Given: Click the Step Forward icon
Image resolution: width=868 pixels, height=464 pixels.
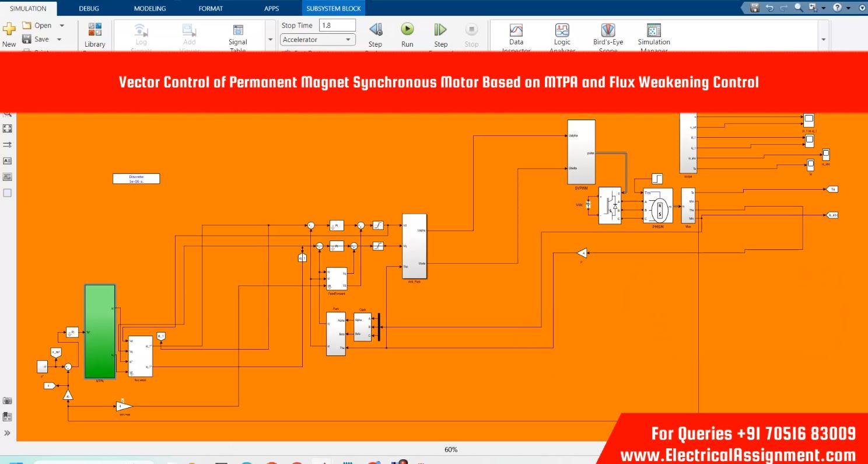Looking at the screenshot, I should (x=440, y=30).
